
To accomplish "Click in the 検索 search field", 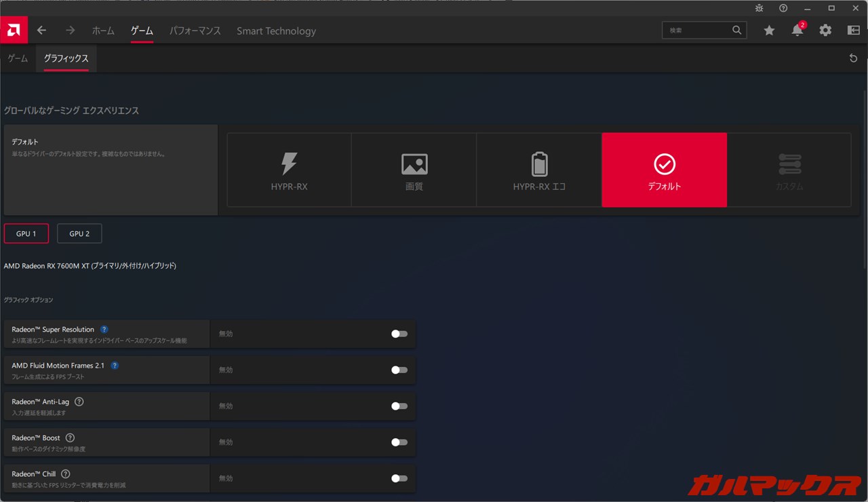I will click(x=696, y=31).
